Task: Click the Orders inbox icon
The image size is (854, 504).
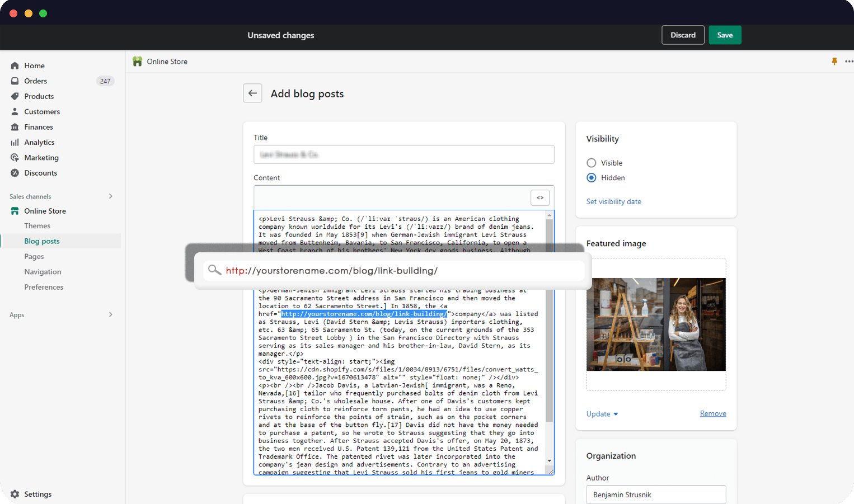Action: tap(15, 81)
